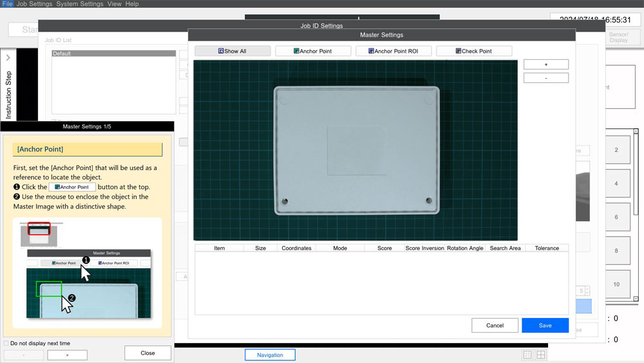Save the master settings
644x363 pixels.
click(545, 326)
